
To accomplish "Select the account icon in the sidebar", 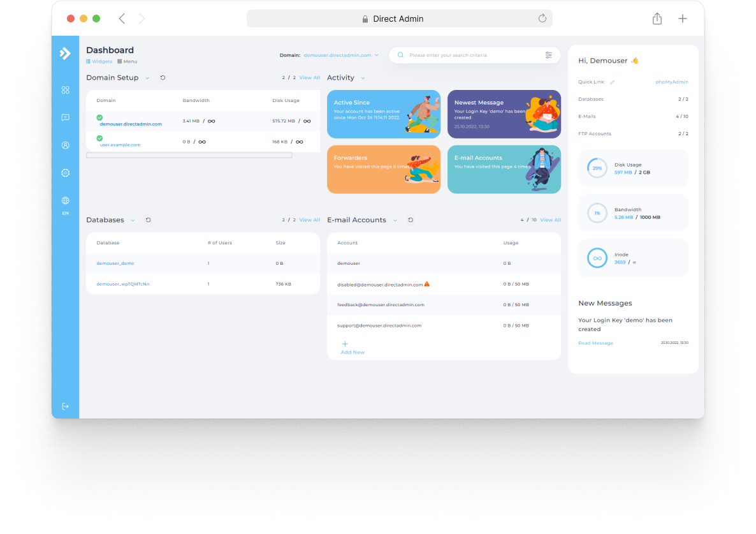I will point(65,145).
